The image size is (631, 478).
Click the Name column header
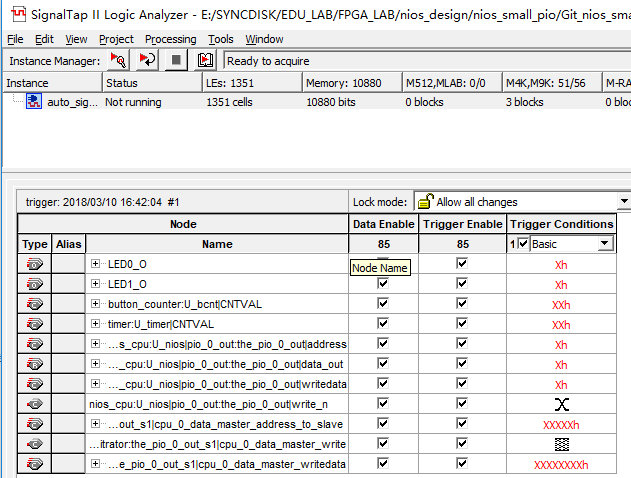click(x=217, y=244)
